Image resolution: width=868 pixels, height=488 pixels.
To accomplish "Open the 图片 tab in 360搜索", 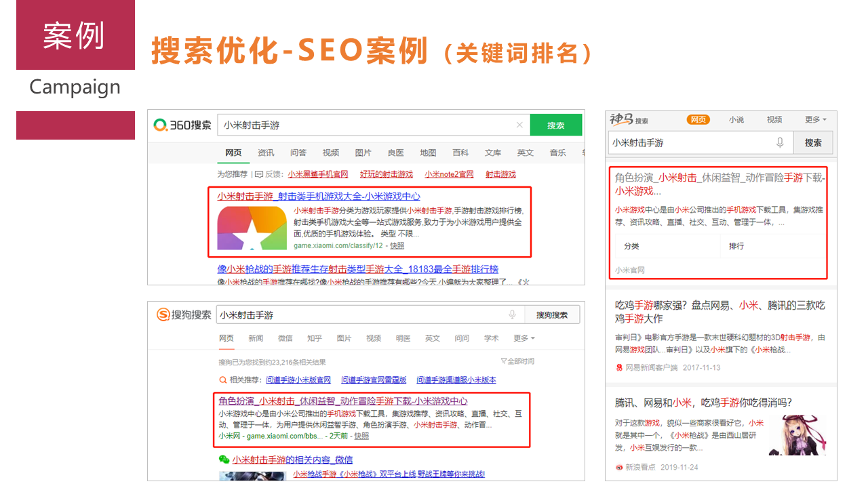I will coord(363,152).
